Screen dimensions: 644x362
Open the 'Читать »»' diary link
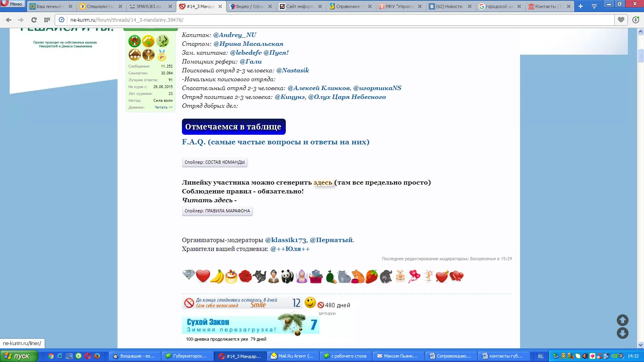(163, 107)
